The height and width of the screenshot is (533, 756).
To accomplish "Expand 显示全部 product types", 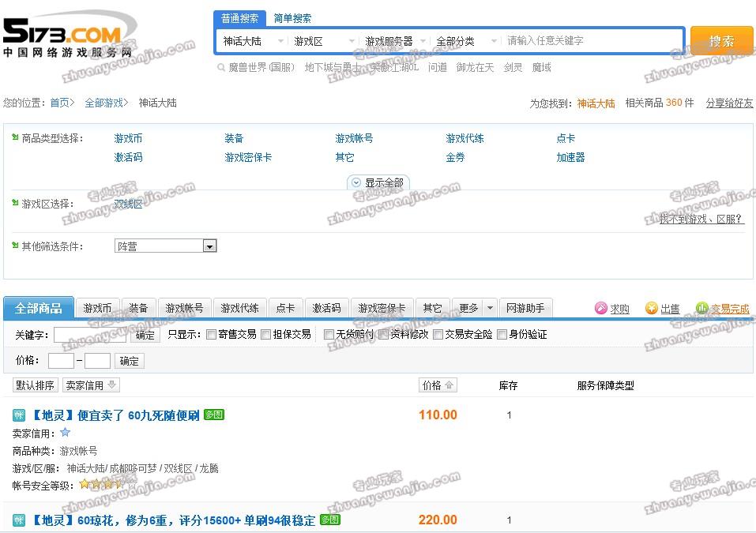I will pyautogui.click(x=378, y=182).
